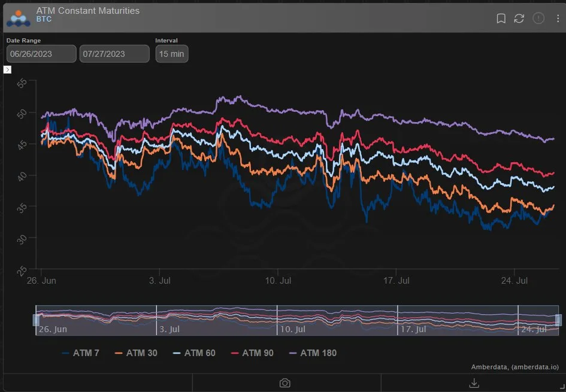This screenshot has width=566, height=392.
Task: Edit the end date field 07/27/2023
Action: pyautogui.click(x=114, y=54)
